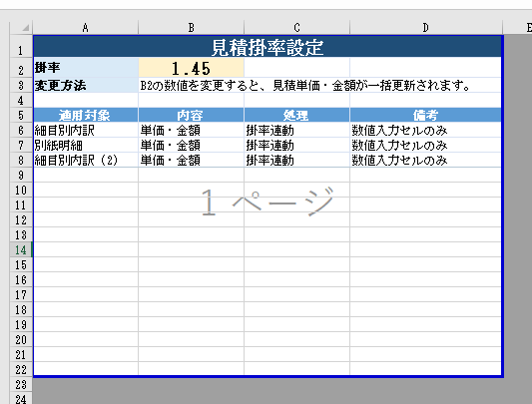
Task: Click the 内容 header cell
Action: pyautogui.click(x=191, y=115)
